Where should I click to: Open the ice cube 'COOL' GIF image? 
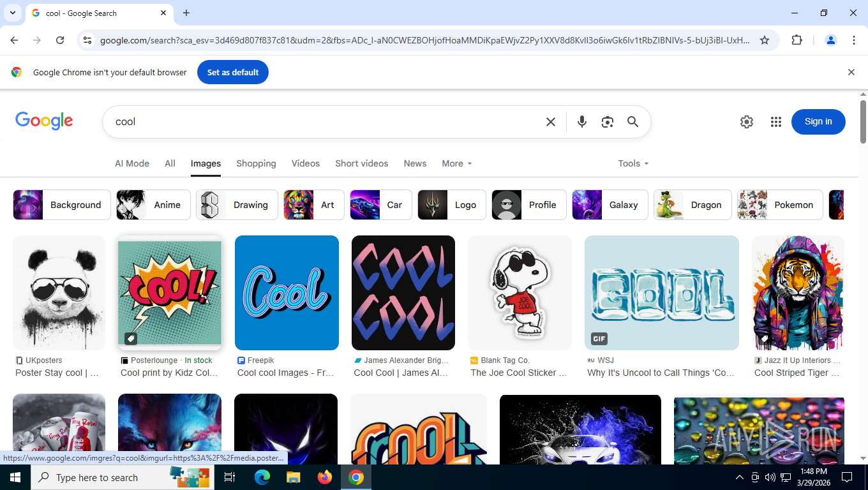662,293
